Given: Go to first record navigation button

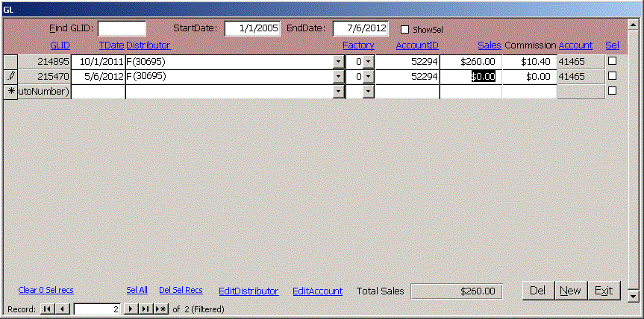Looking at the screenshot, I should tap(47, 309).
